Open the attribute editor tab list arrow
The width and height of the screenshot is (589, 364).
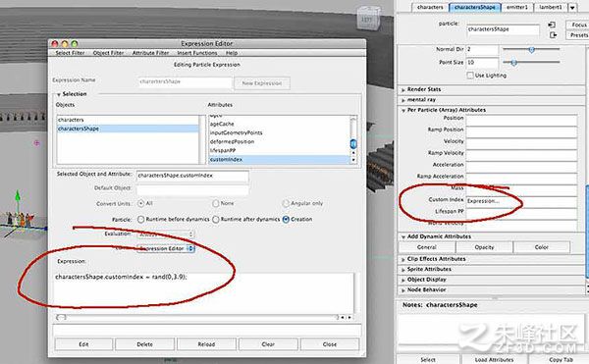[x=572, y=8]
